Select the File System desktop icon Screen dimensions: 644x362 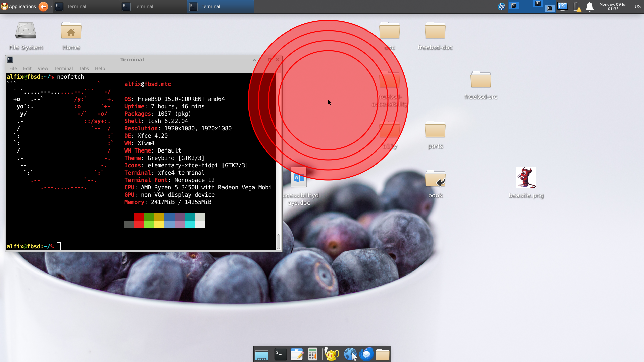26,36
